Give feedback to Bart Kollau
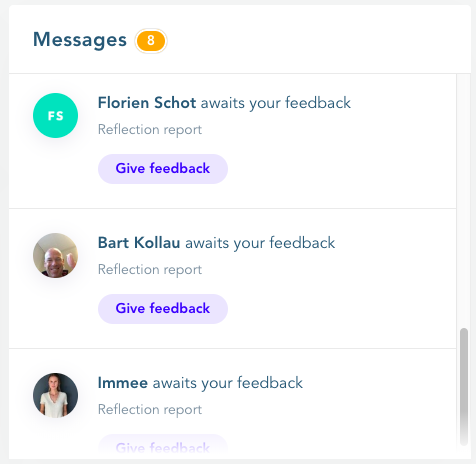This screenshot has width=476, height=464. coord(163,309)
